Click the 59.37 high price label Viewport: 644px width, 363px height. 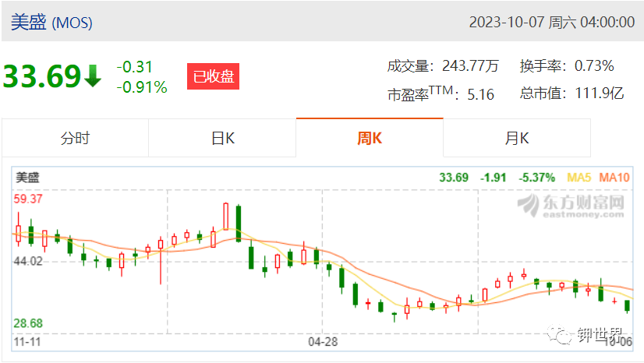tap(28, 199)
